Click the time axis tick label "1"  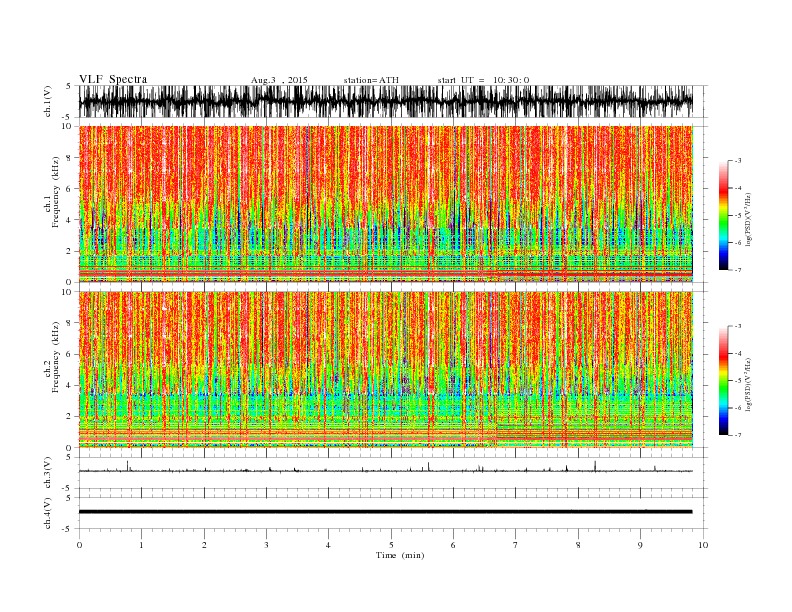point(141,545)
